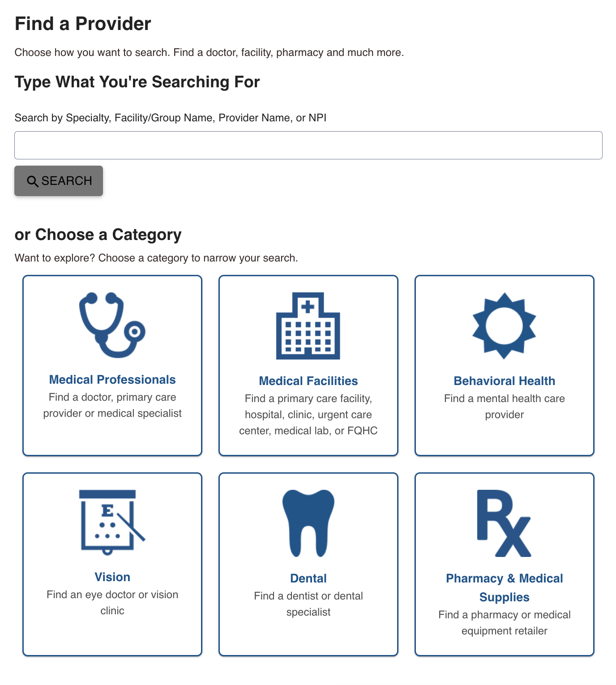Click the Rx pharmacy icon

pyautogui.click(x=504, y=523)
